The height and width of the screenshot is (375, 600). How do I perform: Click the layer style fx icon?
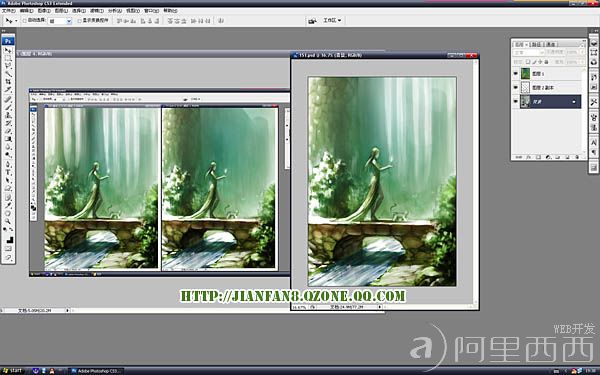pyautogui.click(x=528, y=157)
